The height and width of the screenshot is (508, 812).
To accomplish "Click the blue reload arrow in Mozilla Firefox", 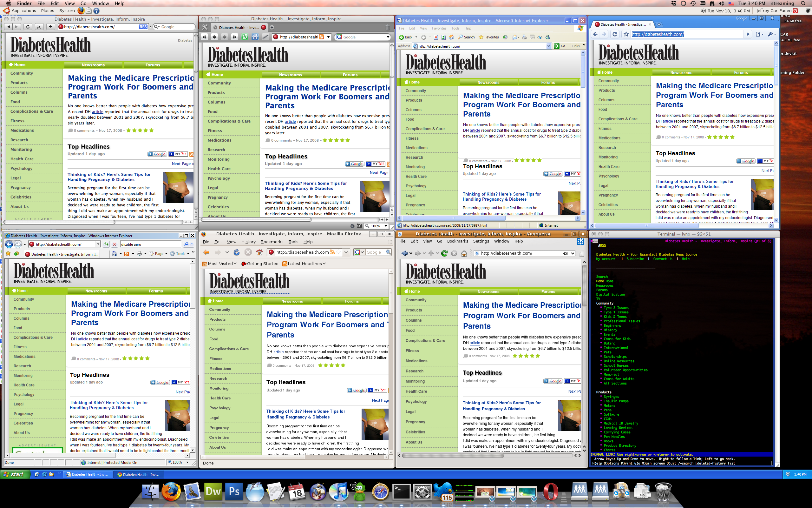I will [237, 252].
